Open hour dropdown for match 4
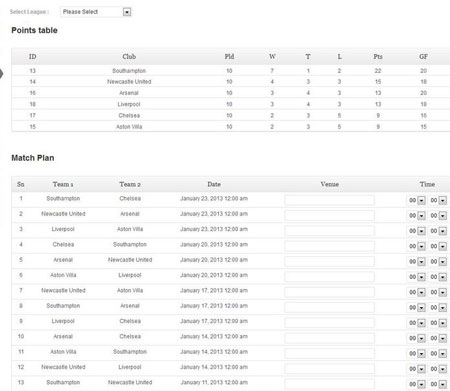Image resolution: width=450 pixels, height=391 pixels. point(417,246)
